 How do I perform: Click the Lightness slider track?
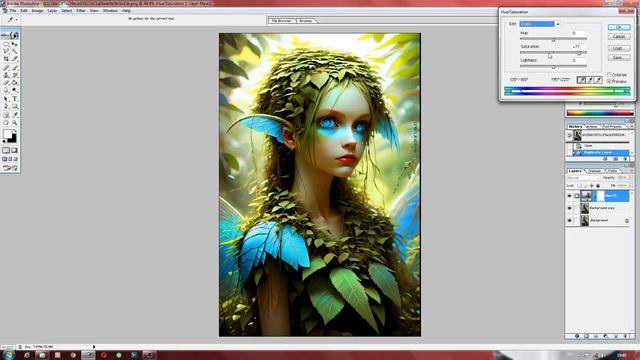[x=553, y=66]
